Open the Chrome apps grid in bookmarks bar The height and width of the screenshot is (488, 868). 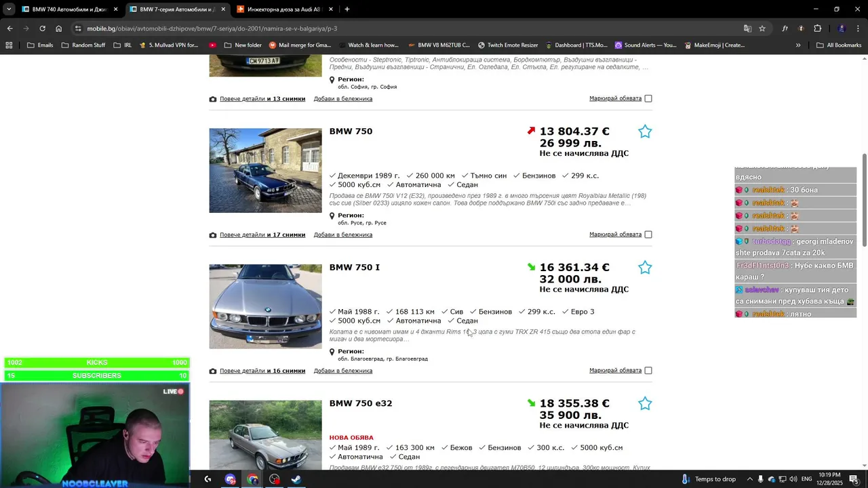pos(9,45)
